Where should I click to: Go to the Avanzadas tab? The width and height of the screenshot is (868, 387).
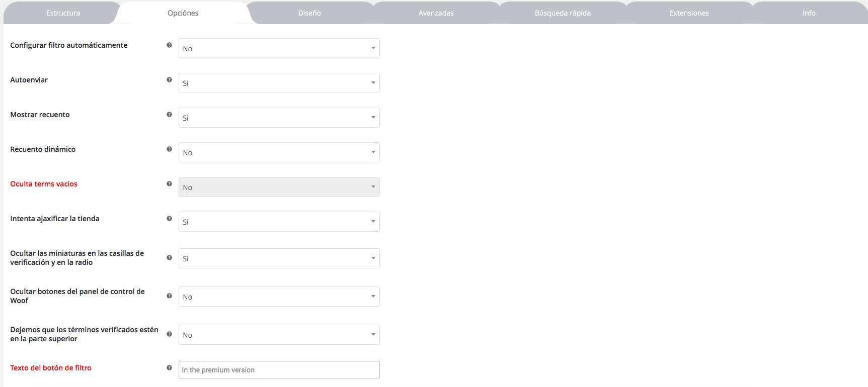436,13
